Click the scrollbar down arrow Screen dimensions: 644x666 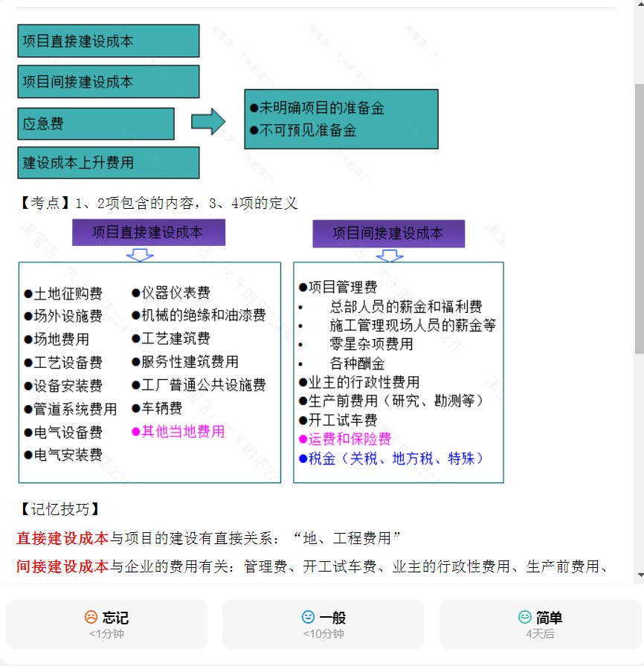tap(640, 575)
